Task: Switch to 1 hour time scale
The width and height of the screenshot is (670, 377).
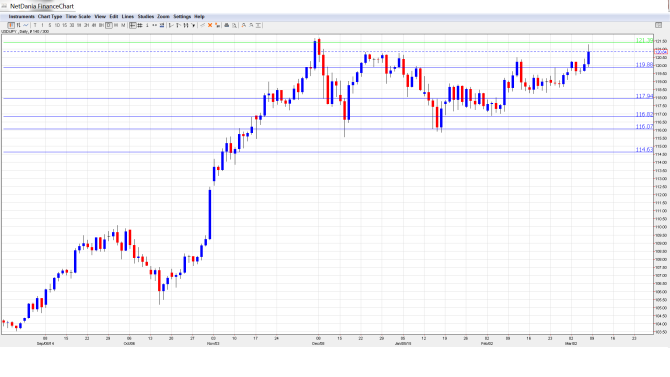Action: (x=79, y=25)
